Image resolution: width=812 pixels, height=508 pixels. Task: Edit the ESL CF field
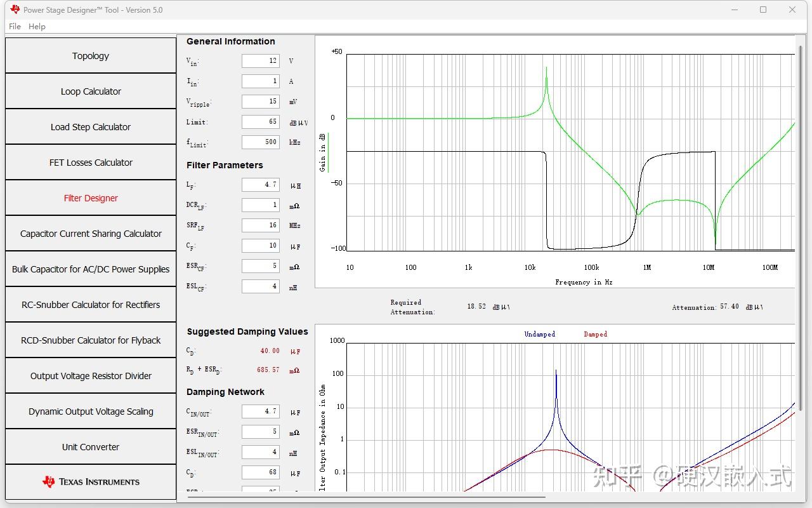(261, 286)
